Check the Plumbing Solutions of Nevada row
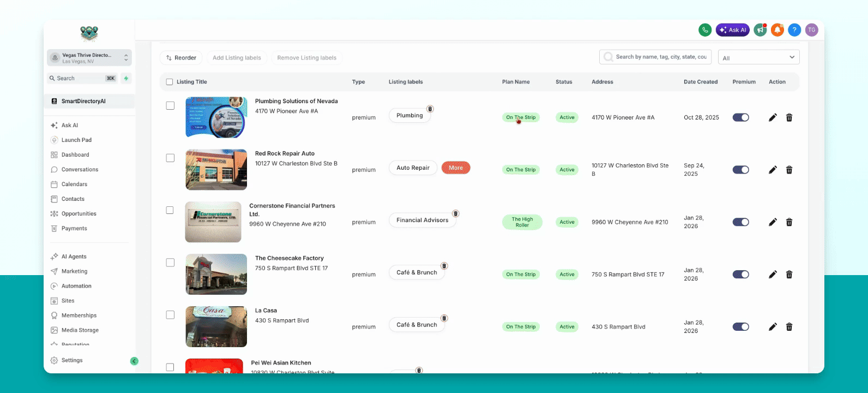 pos(170,105)
